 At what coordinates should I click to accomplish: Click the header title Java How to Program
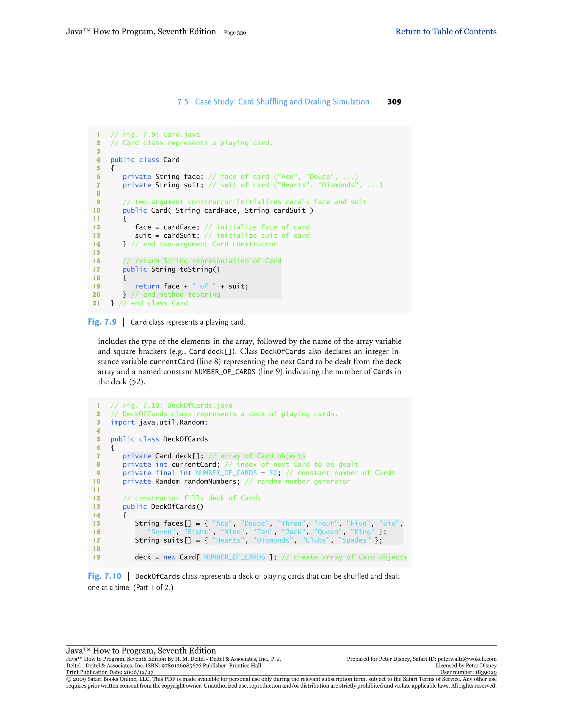(x=141, y=32)
